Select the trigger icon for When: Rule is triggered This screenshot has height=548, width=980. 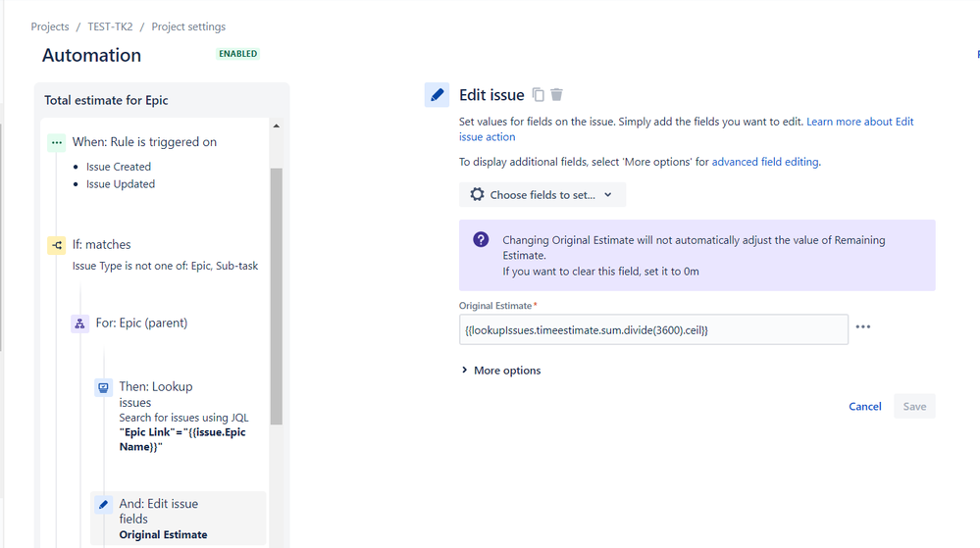[56, 142]
